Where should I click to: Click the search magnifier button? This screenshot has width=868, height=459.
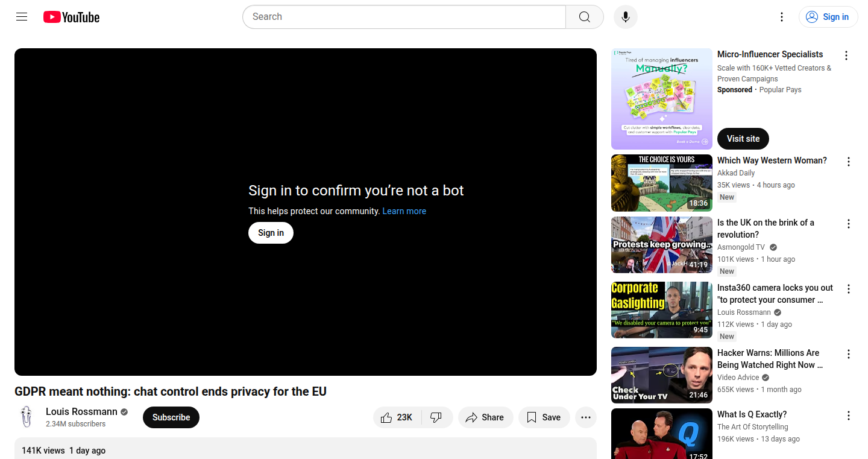coord(585,17)
